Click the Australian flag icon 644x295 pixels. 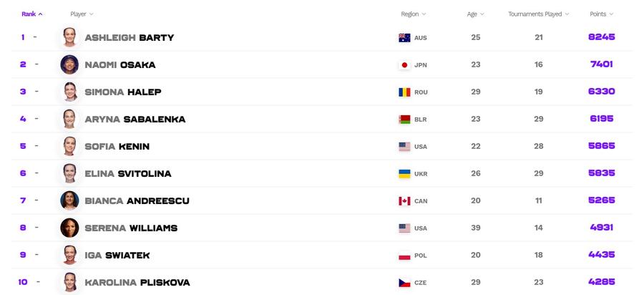(x=404, y=38)
